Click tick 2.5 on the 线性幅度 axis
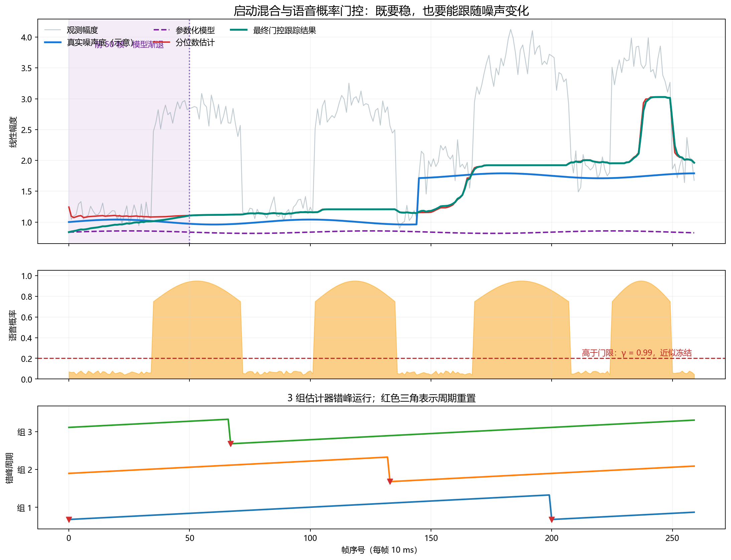The width and height of the screenshot is (731, 560). tap(26, 130)
